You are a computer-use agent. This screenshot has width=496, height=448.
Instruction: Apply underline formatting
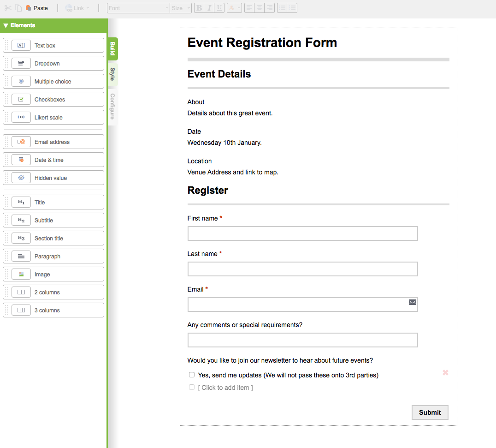click(x=219, y=8)
